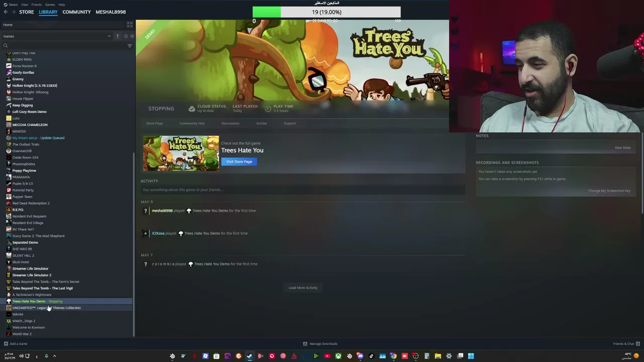Select Watch_Dogs 2 in the game list

(24, 321)
